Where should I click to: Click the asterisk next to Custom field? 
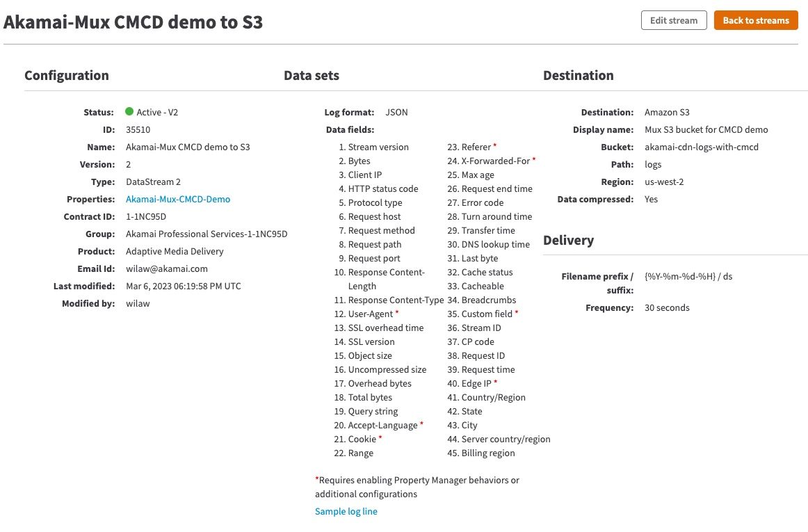pos(517,313)
